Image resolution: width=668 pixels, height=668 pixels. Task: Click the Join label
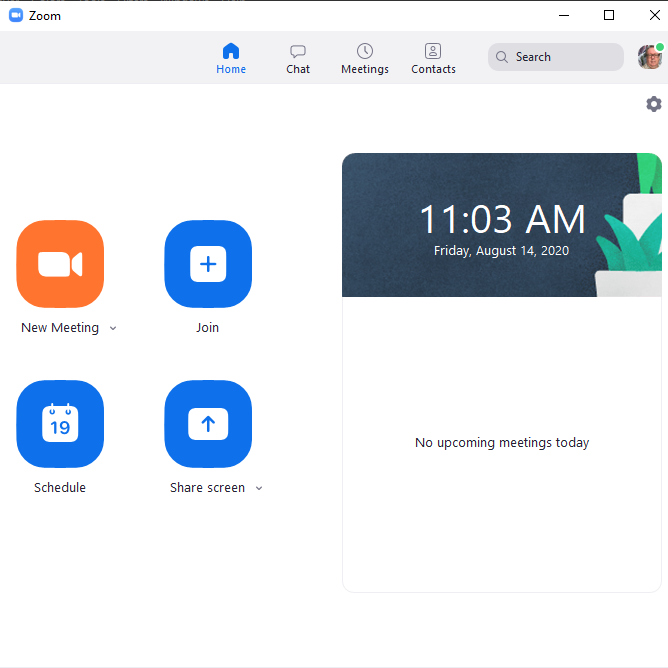tap(207, 328)
